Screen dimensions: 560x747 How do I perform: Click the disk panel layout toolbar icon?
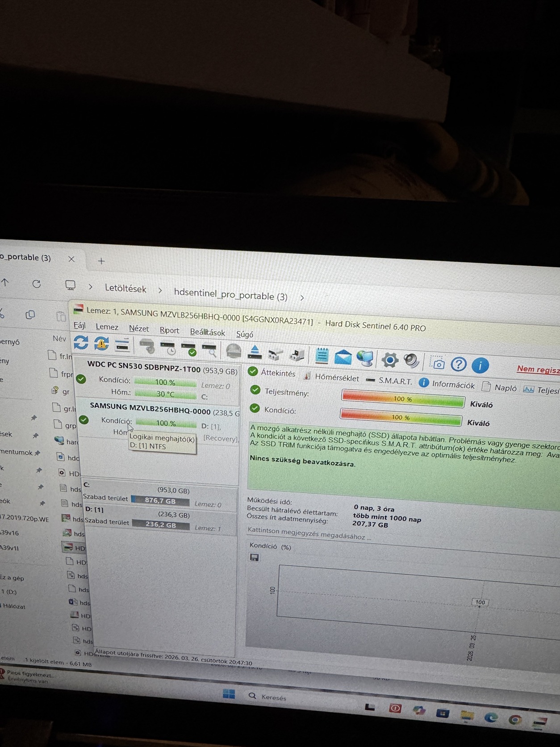[122, 345]
